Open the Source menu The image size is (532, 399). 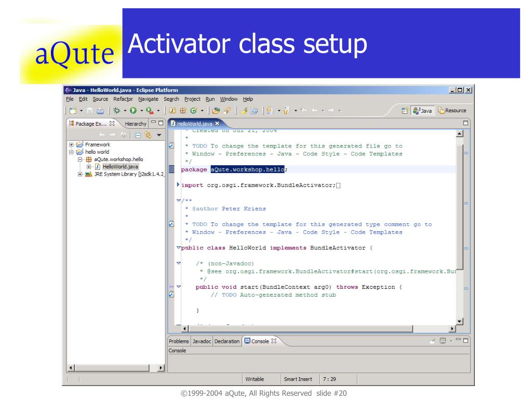pyautogui.click(x=100, y=99)
